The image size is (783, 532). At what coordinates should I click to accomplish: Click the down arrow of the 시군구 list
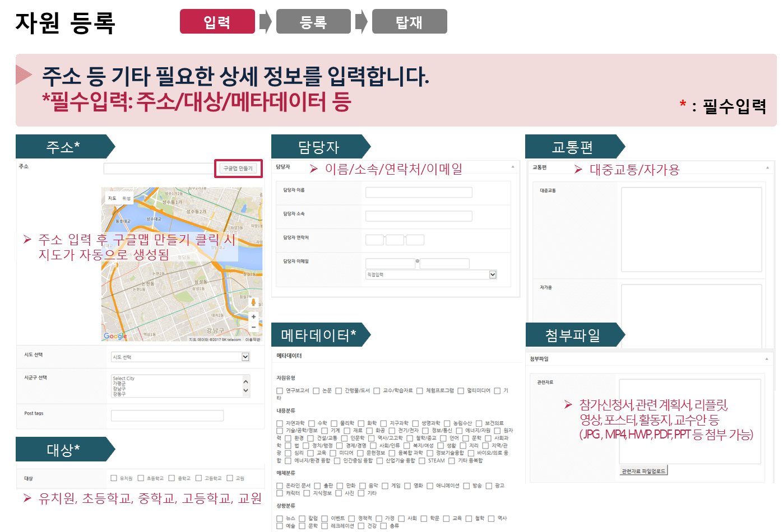click(245, 391)
